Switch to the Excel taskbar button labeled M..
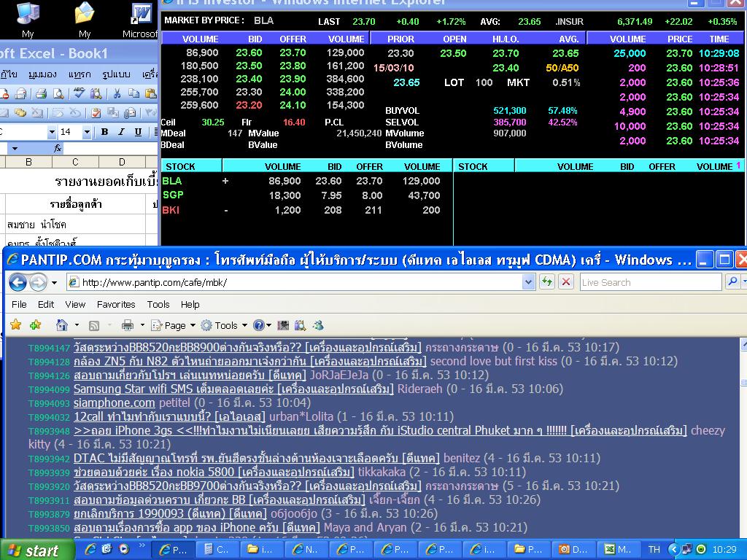The image size is (747, 560). coord(617,550)
